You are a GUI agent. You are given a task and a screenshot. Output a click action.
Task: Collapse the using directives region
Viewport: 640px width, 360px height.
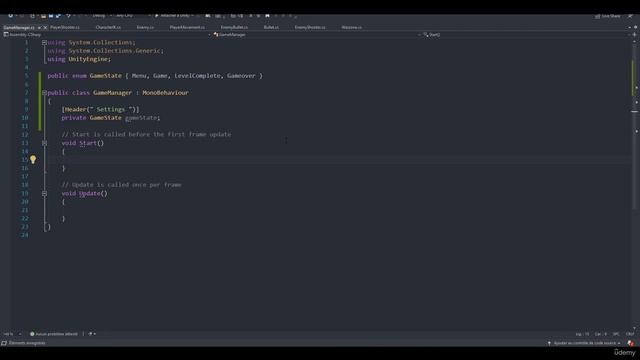tap(44, 42)
